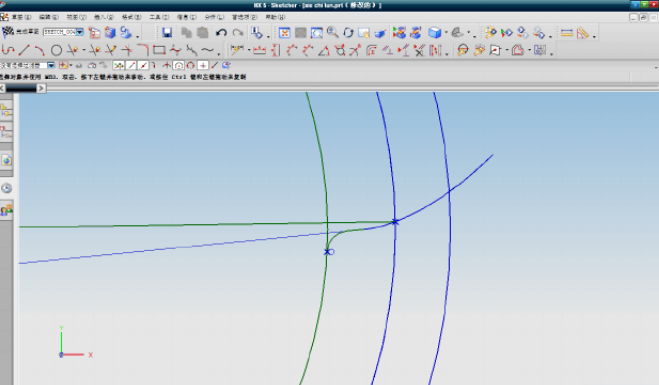This screenshot has width=659, height=385.
Task: Click the right arrow scroll button above the canvas
Action: click(41, 88)
